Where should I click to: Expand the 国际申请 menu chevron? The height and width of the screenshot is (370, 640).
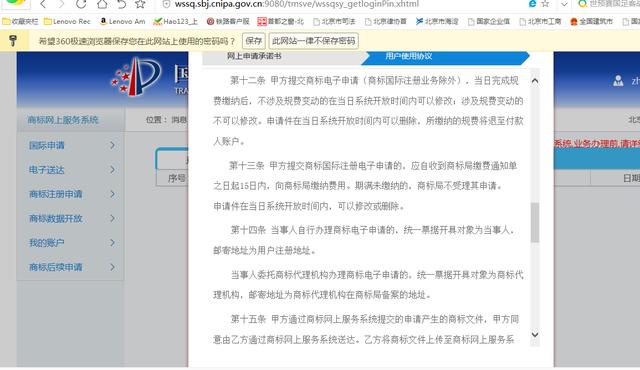click(x=112, y=145)
